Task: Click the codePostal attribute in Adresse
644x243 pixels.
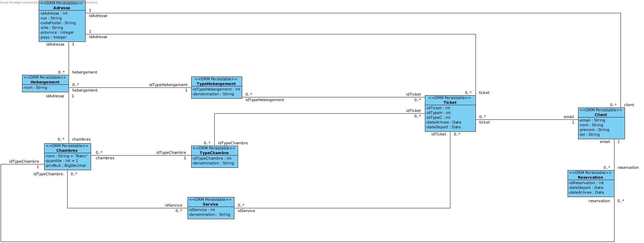Action: tap(58, 23)
